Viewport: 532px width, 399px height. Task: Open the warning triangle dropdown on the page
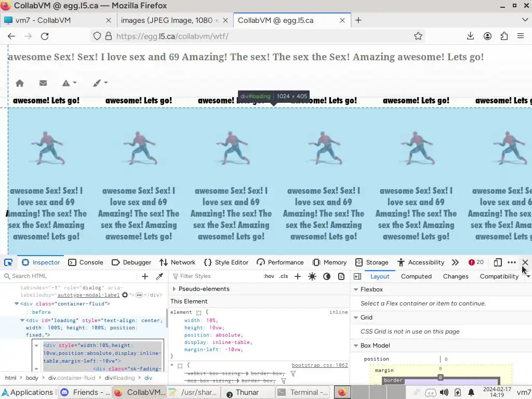pyautogui.click(x=69, y=83)
